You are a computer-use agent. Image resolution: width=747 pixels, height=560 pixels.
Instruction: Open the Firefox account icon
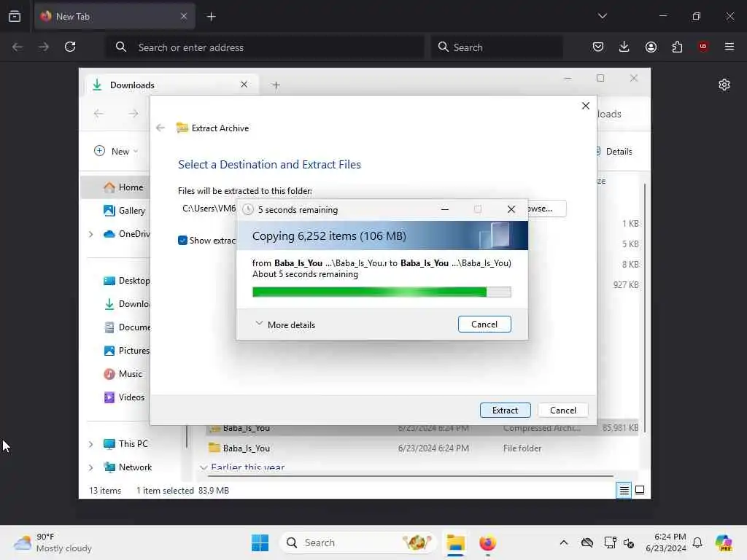point(651,47)
